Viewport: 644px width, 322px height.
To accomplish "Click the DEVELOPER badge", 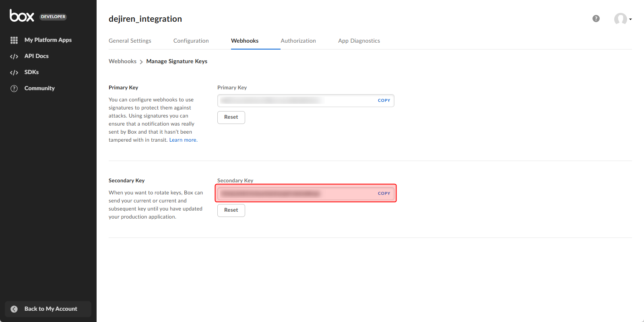I will coord(53,17).
